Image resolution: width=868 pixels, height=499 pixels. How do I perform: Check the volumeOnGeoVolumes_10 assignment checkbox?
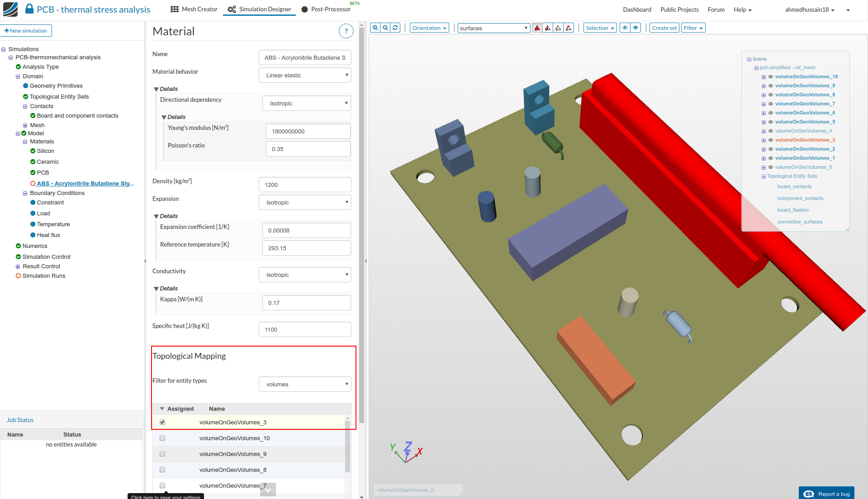point(162,438)
